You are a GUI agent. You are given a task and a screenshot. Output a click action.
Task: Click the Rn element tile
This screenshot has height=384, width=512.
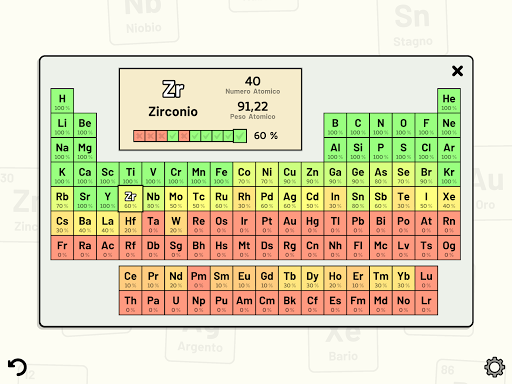click(449, 223)
